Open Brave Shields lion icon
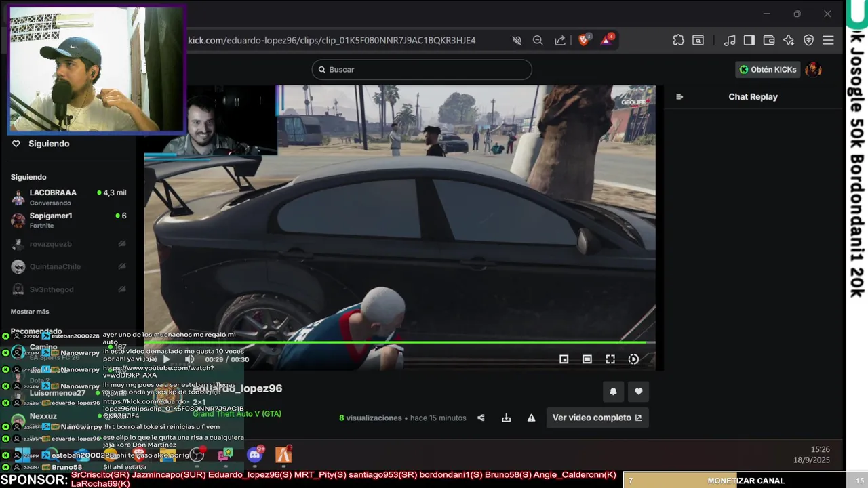The width and height of the screenshot is (868, 488). (x=584, y=40)
